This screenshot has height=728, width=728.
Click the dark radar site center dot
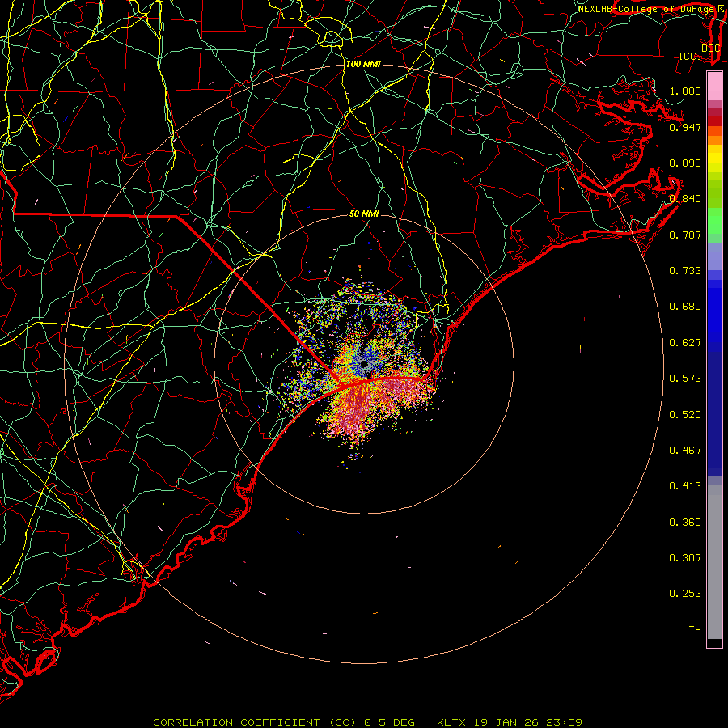(364, 363)
